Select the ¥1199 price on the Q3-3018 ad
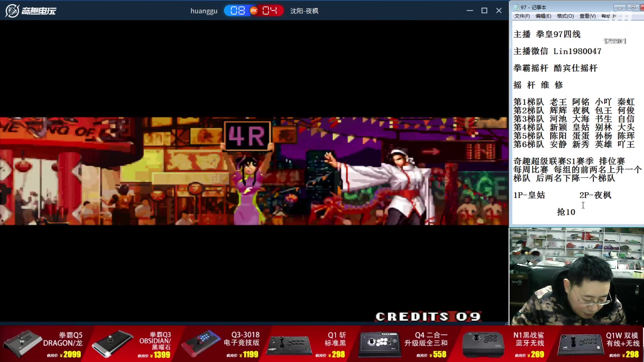The image size is (644, 362). 249,355
